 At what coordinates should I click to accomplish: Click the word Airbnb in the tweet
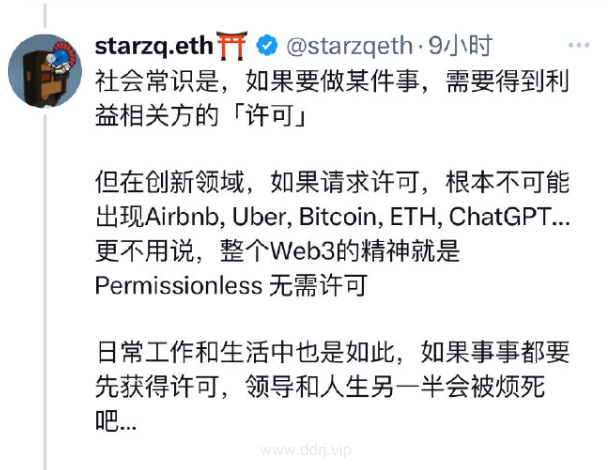tap(181, 217)
